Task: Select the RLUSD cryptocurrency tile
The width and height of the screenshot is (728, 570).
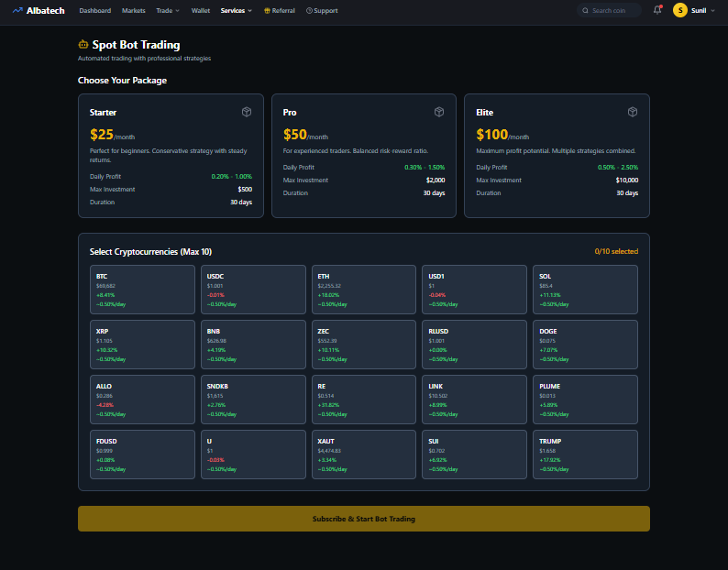Action: tap(474, 345)
